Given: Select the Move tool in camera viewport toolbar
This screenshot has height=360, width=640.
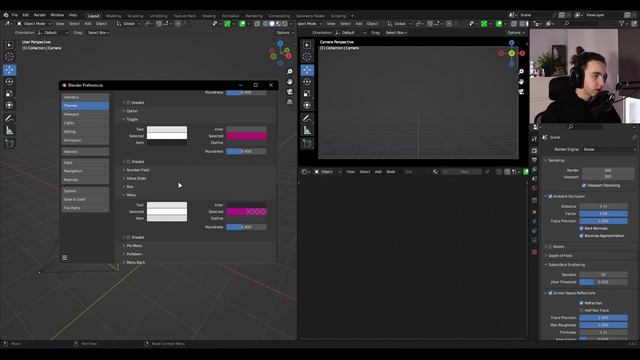Looking at the screenshot, I should 307,70.
